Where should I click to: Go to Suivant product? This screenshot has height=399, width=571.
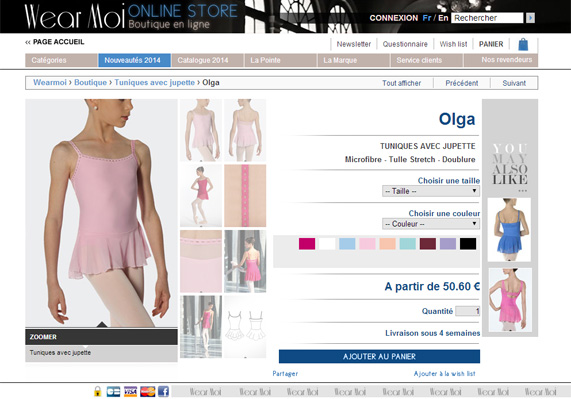pos(514,83)
